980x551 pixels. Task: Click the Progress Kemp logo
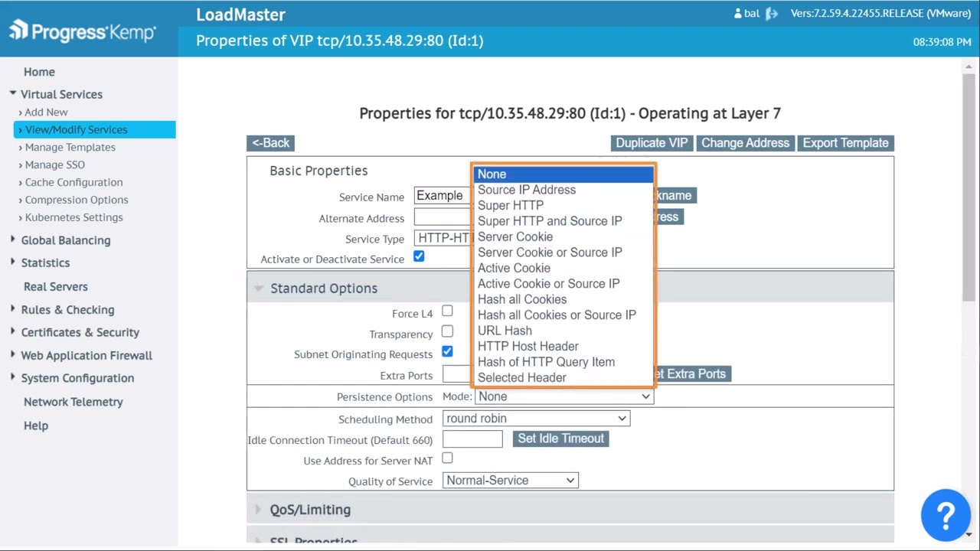[83, 31]
